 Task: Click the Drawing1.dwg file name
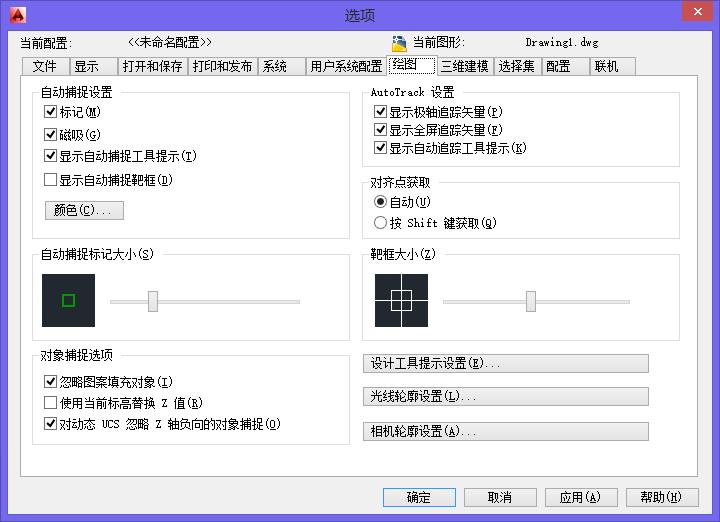point(562,43)
